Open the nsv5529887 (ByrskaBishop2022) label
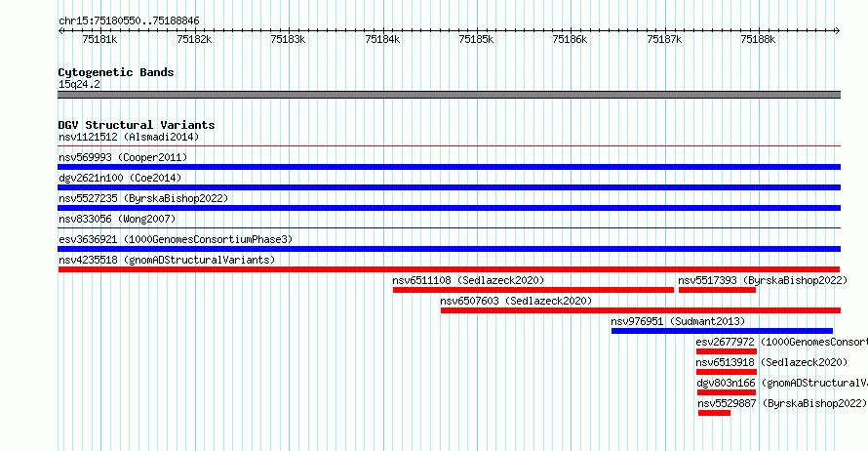868x451 pixels. (x=782, y=403)
